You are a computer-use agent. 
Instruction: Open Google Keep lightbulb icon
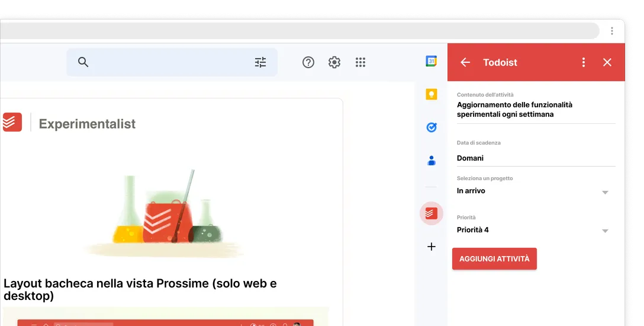432,95
